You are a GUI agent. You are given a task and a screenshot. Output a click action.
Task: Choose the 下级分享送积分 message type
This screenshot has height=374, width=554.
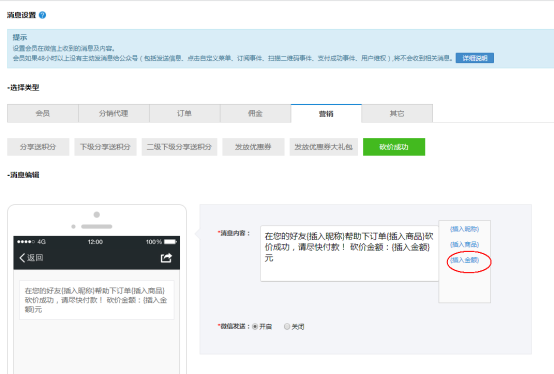pos(105,147)
